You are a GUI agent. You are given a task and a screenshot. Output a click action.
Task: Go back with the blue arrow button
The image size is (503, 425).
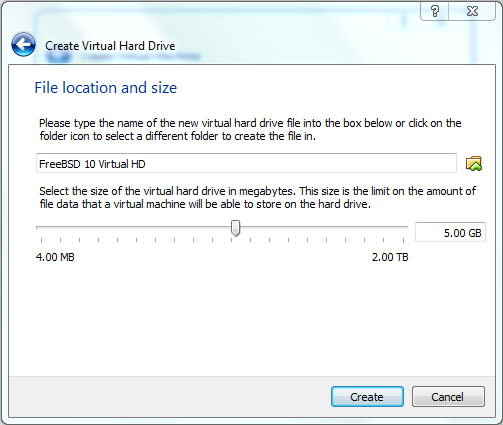coord(23,45)
